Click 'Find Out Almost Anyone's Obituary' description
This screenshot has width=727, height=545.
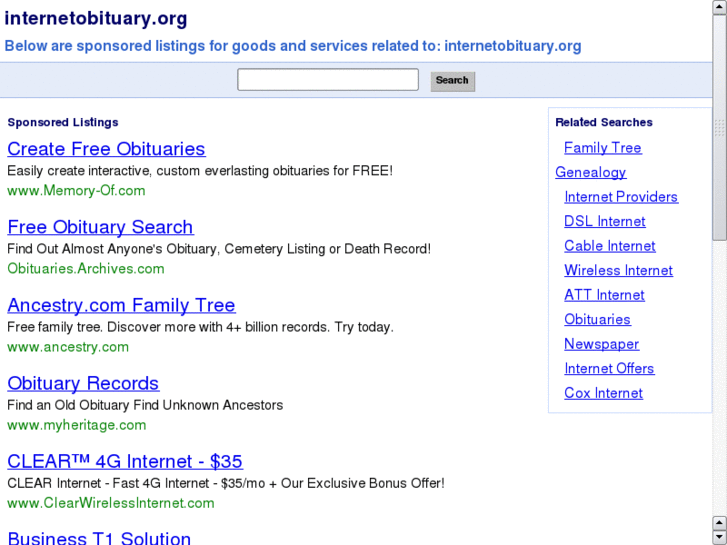219,249
